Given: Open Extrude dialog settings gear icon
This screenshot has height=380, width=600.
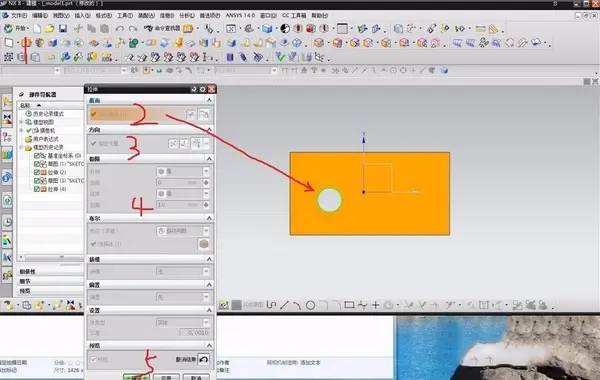Looking at the screenshot, I should click(x=202, y=89).
